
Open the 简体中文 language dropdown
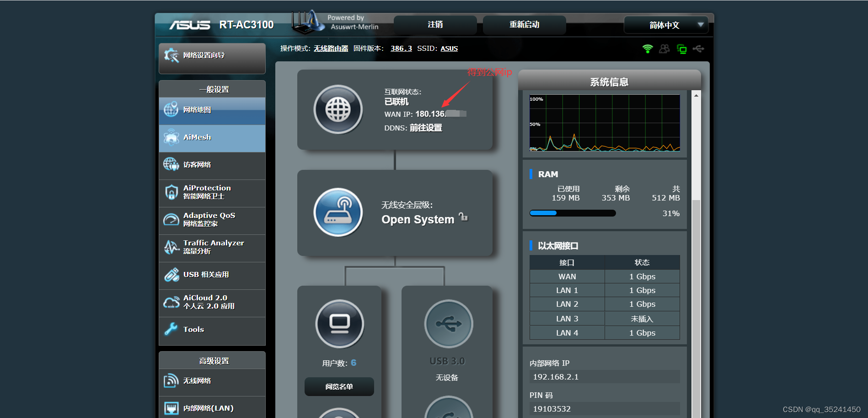coord(666,25)
